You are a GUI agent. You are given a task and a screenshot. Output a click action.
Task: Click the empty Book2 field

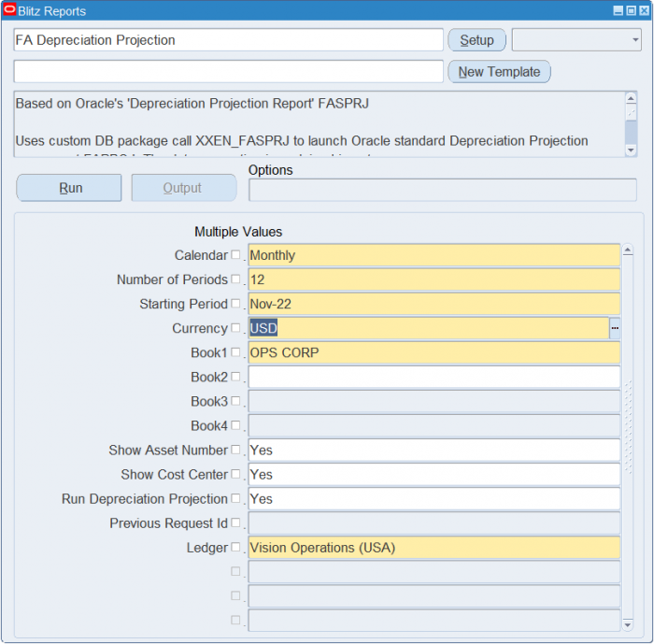[434, 377]
